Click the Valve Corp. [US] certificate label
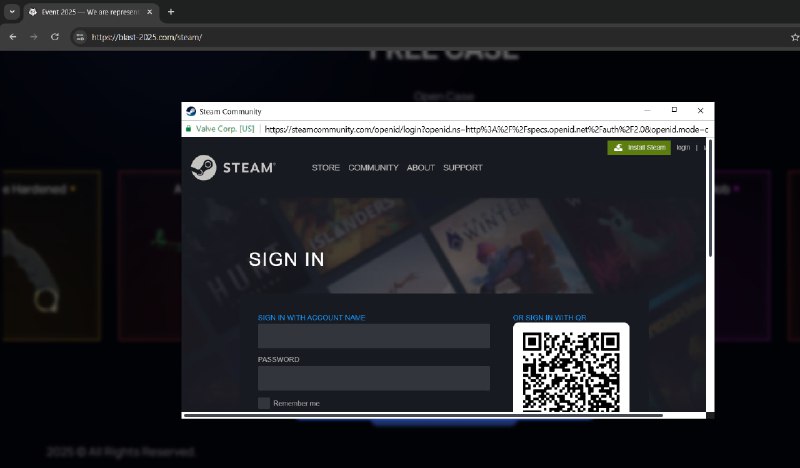Viewport: 800px width, 468px height. pos(225,129)
